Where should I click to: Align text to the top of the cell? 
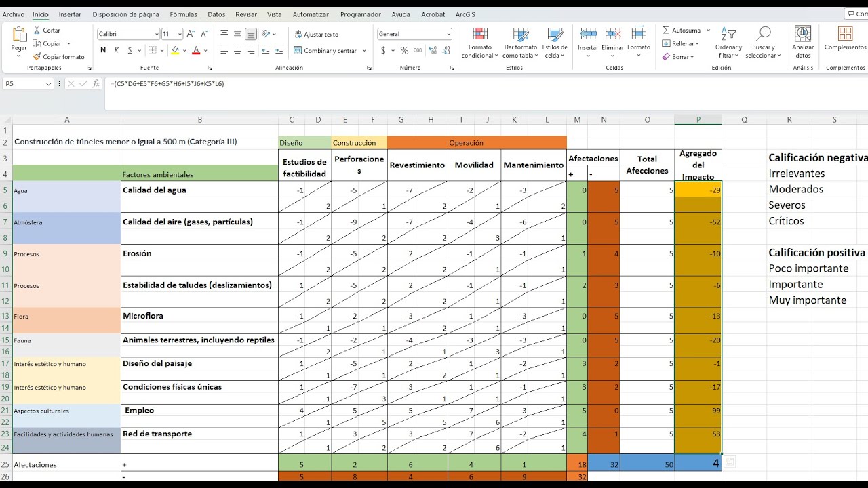[x=224, y=33]
